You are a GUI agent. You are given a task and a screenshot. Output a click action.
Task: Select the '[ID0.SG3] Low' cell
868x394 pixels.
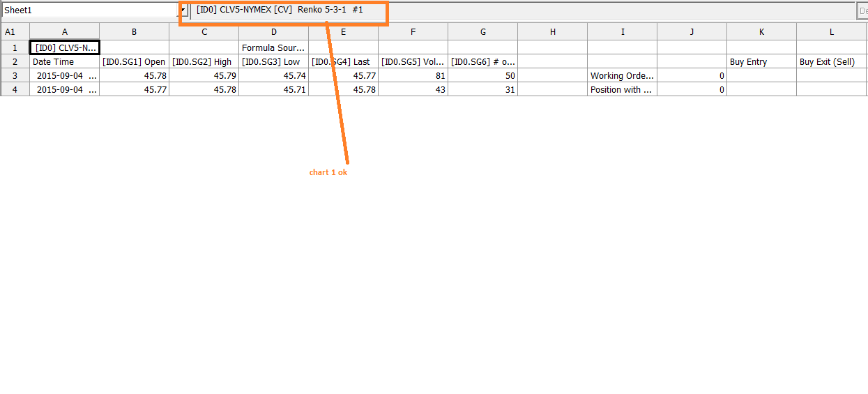coord(274,61)
